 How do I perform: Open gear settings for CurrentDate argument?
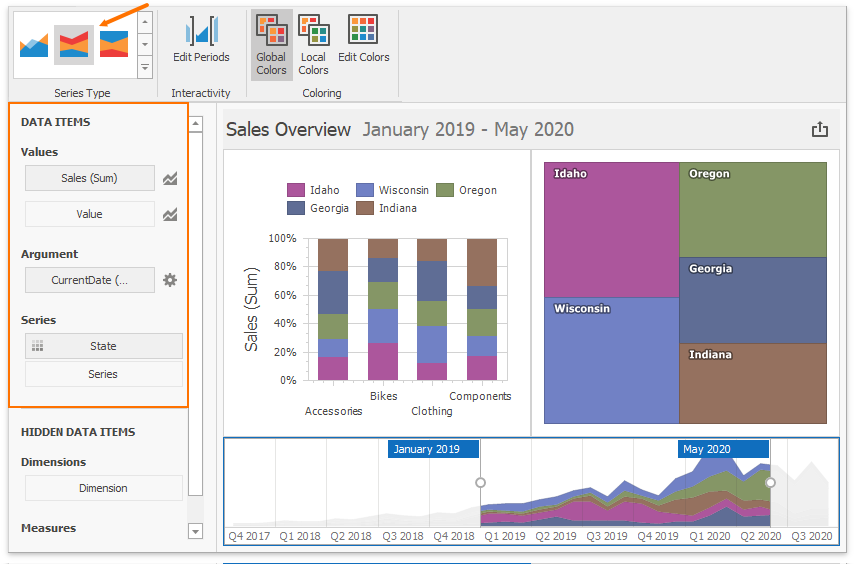pyautogui.click(x=170, y=280)
